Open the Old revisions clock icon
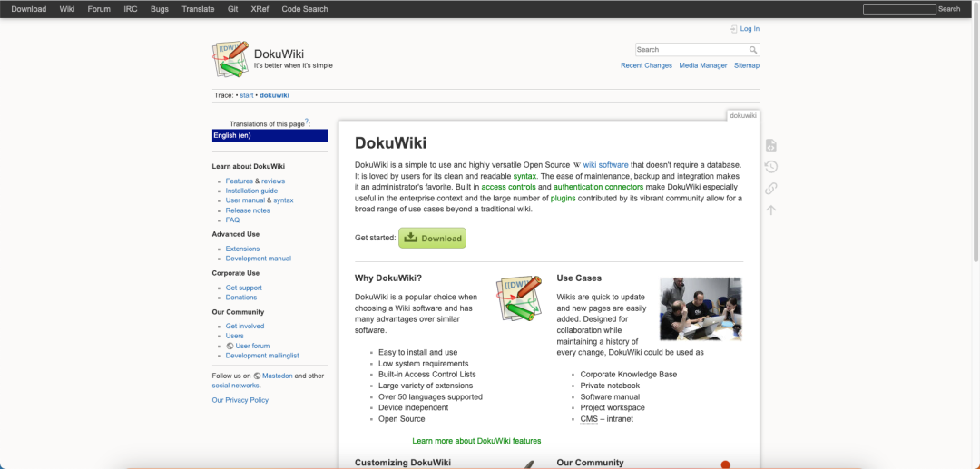 coord(771,167)
